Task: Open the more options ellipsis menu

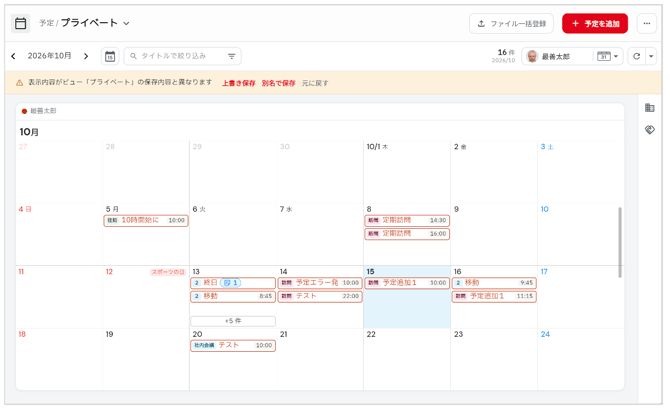Action: tap(646, 23)
